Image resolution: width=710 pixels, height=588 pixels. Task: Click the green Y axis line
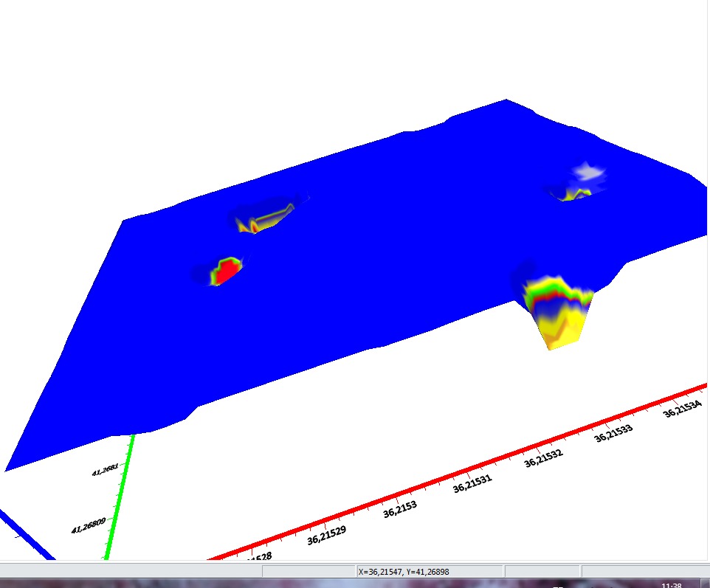click(x=118, y=502)
